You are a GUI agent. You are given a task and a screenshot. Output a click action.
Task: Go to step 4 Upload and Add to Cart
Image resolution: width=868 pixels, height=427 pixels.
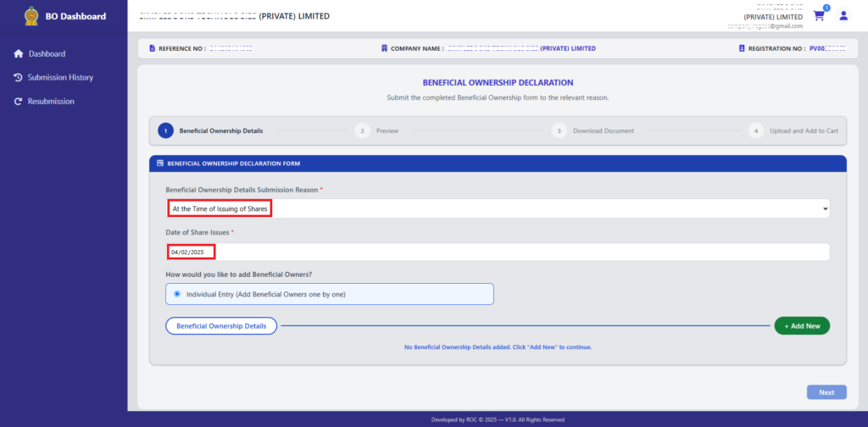793,131
